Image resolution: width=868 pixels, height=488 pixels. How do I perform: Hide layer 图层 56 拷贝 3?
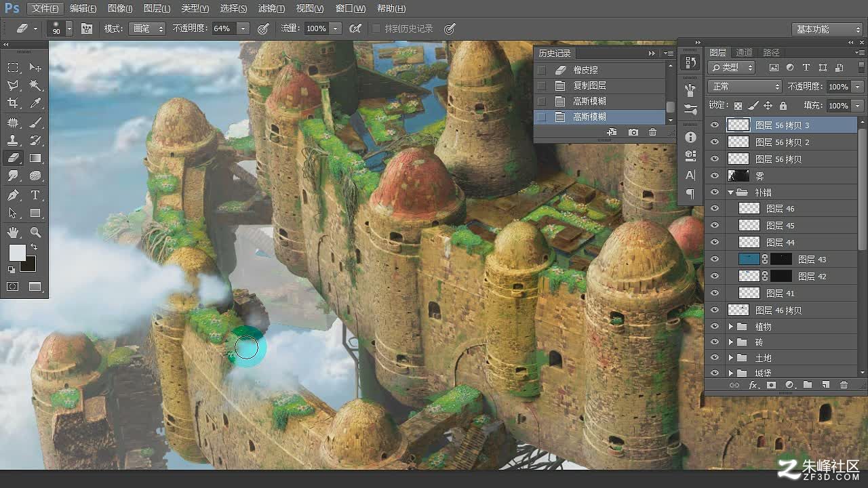tap(714, 125)
